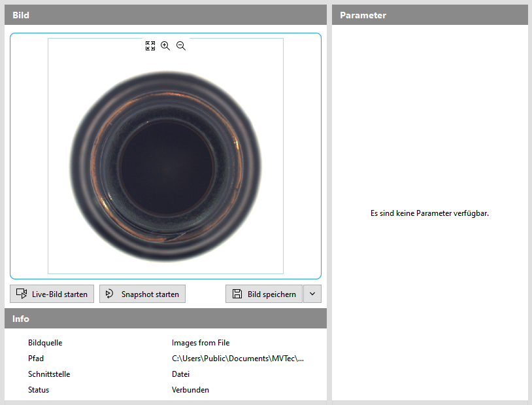Click the Bildquelle label in Info
This screenshot has width=532, height=405.
[x=45, y=343]
